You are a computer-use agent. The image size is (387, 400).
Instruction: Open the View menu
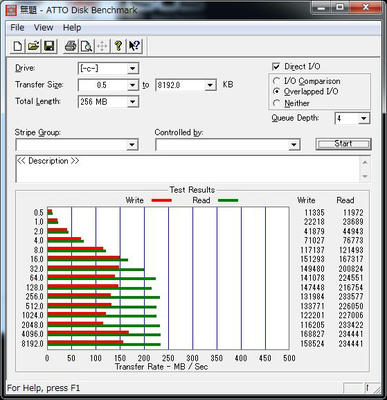click(x=43, y=28)
